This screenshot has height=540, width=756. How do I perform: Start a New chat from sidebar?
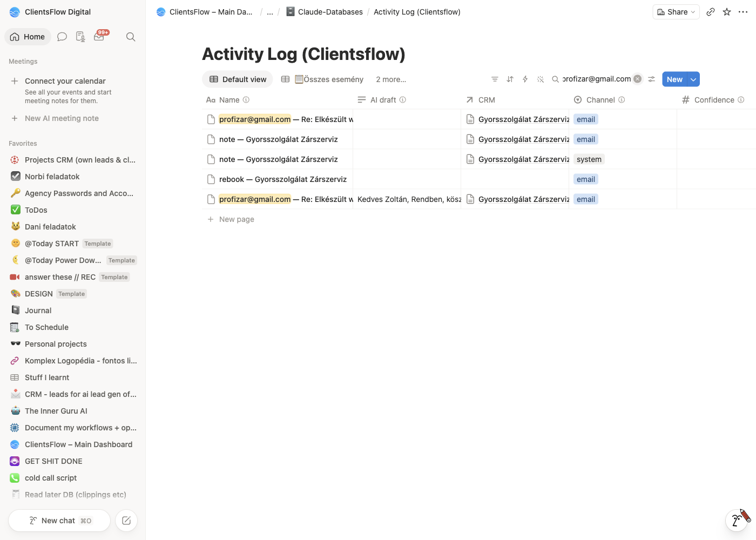59,521
